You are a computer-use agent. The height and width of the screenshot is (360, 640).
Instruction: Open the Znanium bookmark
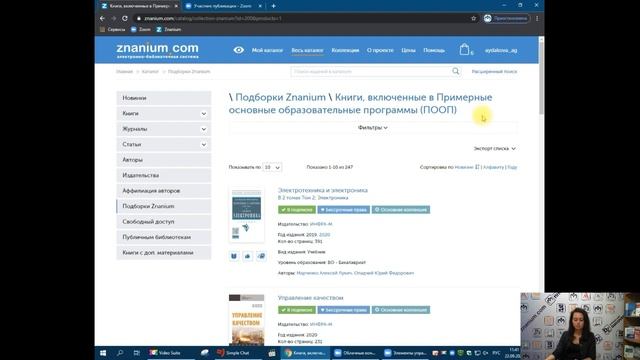click(169, 29)
